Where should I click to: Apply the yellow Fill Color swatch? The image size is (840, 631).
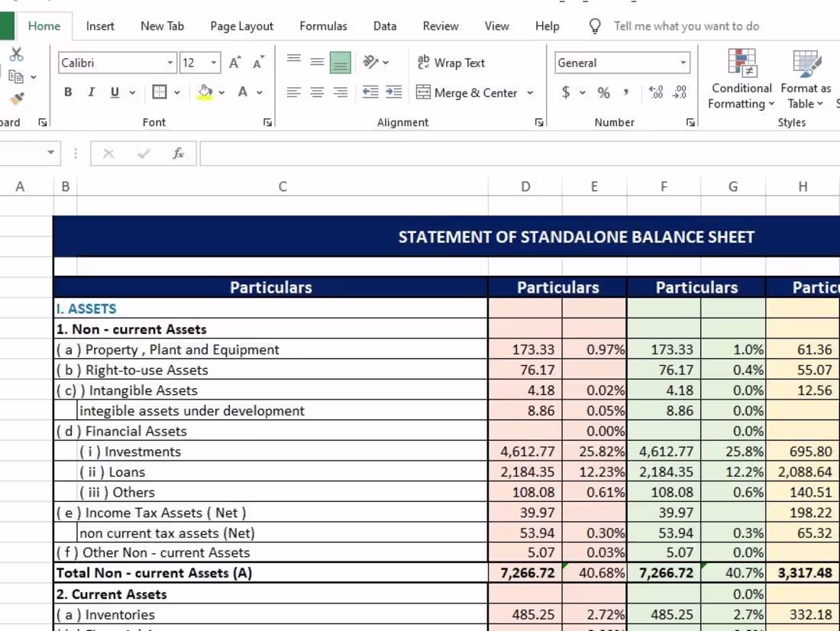click(x=205, y=92)
